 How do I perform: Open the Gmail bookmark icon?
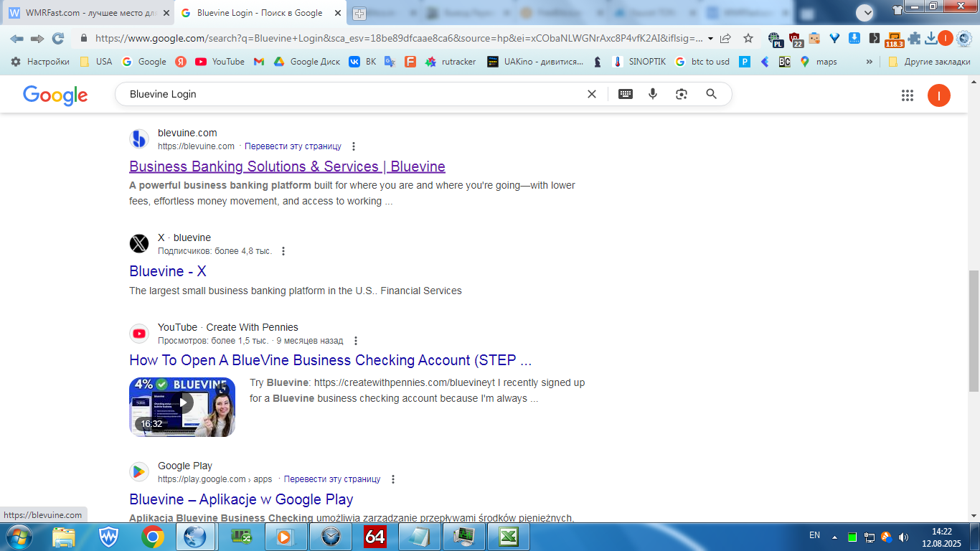coord(259,62)
